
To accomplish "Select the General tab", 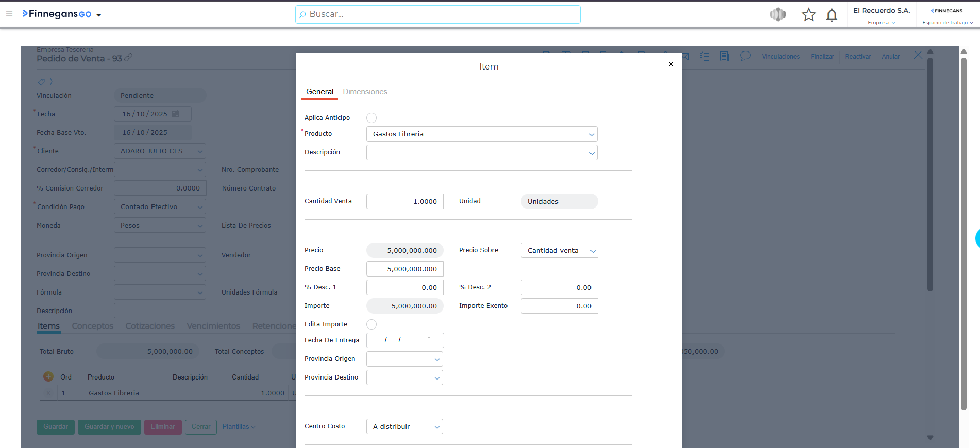I will click(x=319, y=92).
